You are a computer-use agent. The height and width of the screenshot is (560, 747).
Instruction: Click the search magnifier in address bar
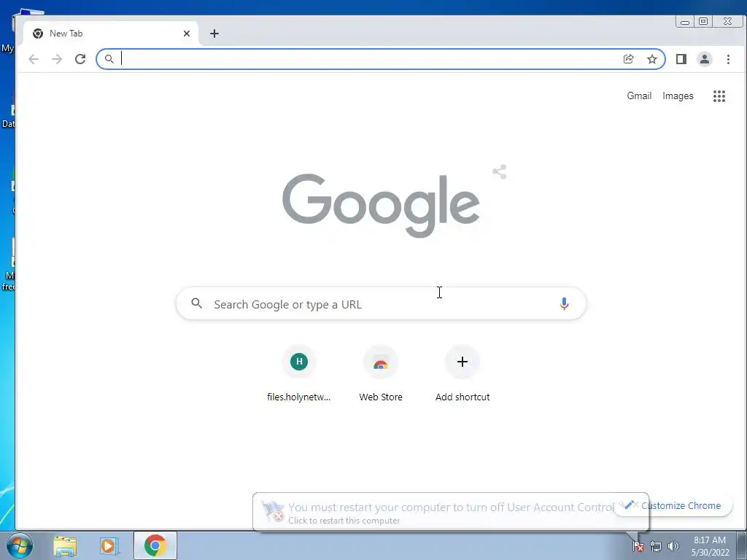pyautogui.click(x=109, y=59)
